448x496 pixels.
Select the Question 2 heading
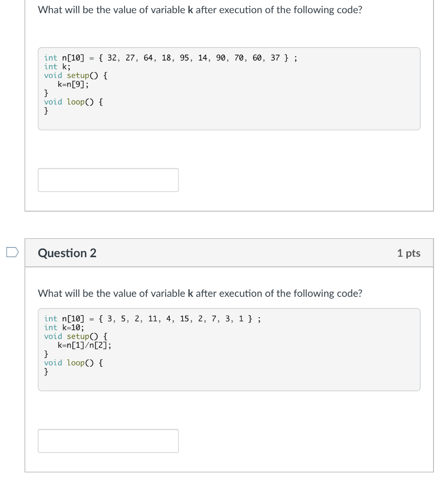[x=67, y=253]
